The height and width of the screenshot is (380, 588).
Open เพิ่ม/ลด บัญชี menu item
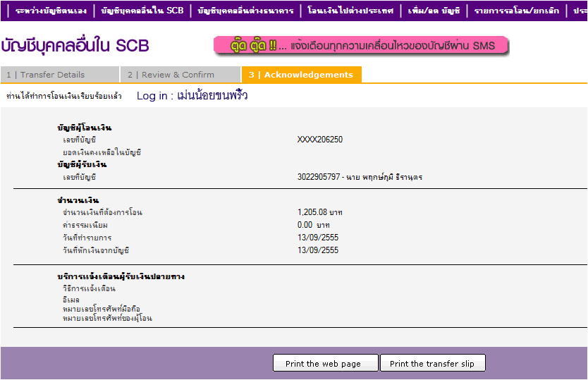pos(434,11)
